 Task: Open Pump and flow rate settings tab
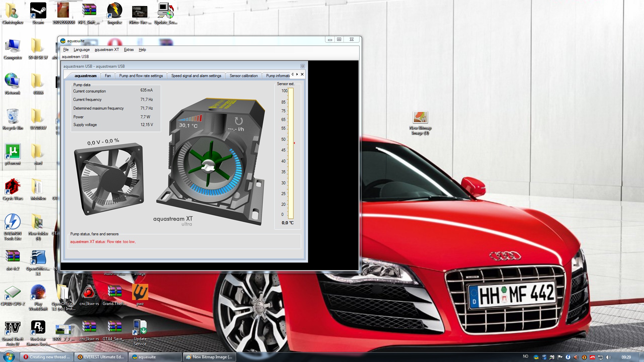coord(141,76)
